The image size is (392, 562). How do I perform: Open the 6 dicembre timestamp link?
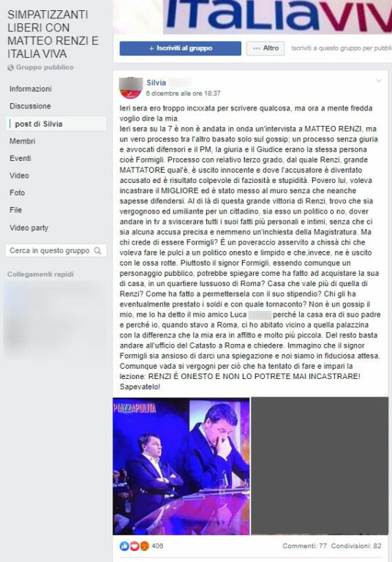(183, 94)
